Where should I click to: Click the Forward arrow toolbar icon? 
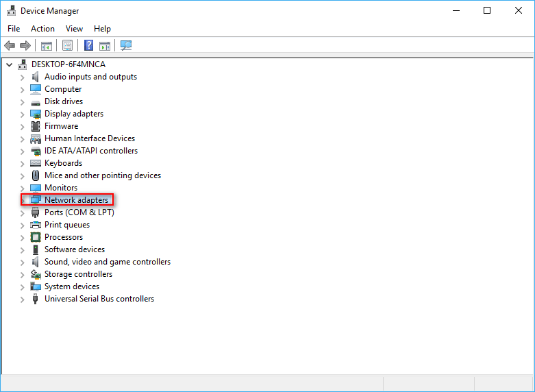pos(25,45)
